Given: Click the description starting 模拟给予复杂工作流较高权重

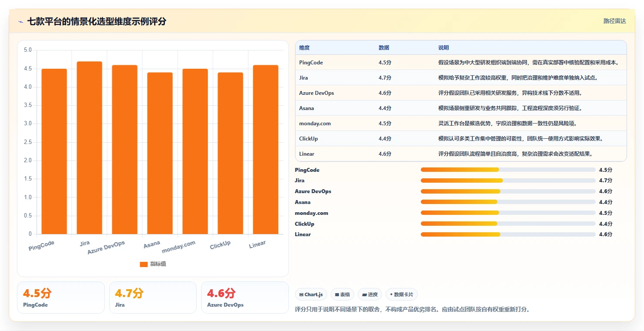Looking at the screenshot, I should click(x=518, y=78).
